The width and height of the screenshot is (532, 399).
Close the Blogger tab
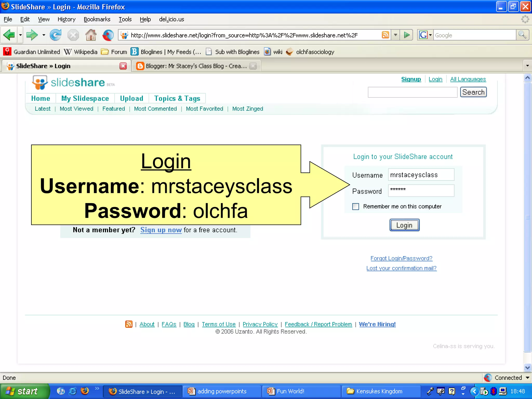253,66
